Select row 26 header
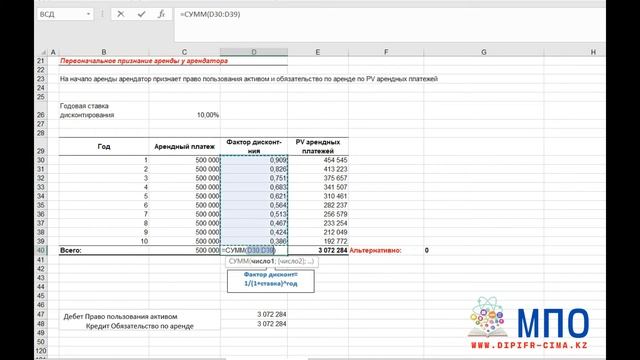640x360 pixels. [40, 111]
